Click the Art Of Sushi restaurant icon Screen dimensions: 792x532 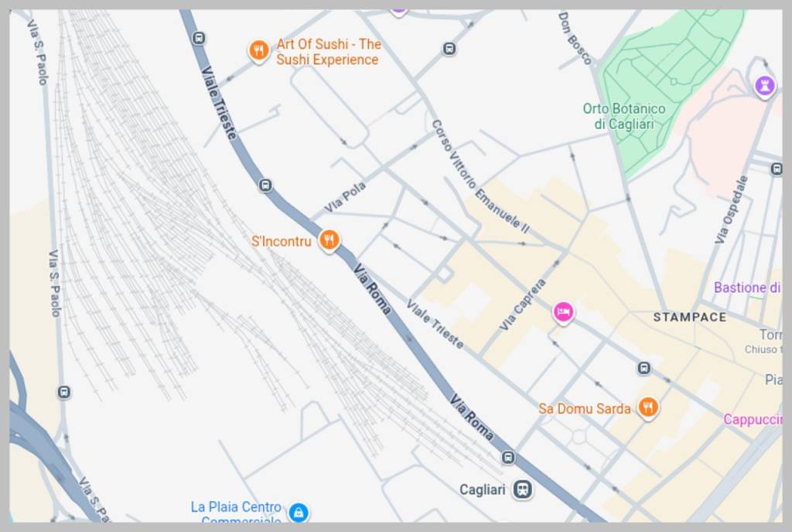tap(258, 50)
